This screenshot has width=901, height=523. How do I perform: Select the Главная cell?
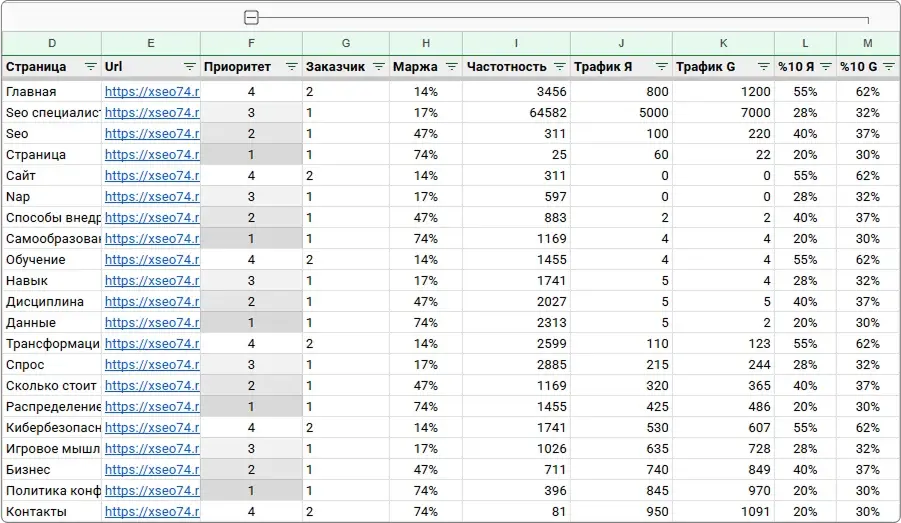click(x=52, y=91)
